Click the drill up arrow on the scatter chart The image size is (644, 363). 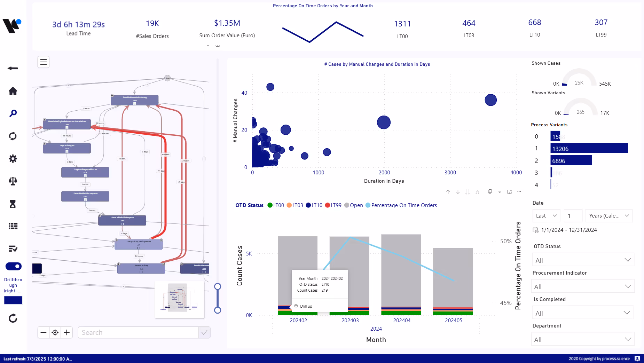pyautogui.click(x=448, y=191)
